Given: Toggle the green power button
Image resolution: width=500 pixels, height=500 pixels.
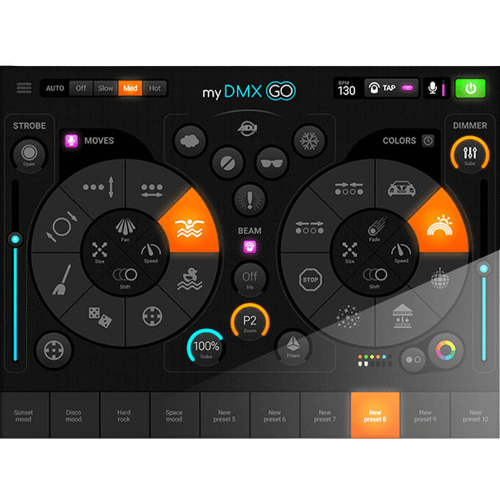Looking at the screenshot, I should click(x=470, y=88).
